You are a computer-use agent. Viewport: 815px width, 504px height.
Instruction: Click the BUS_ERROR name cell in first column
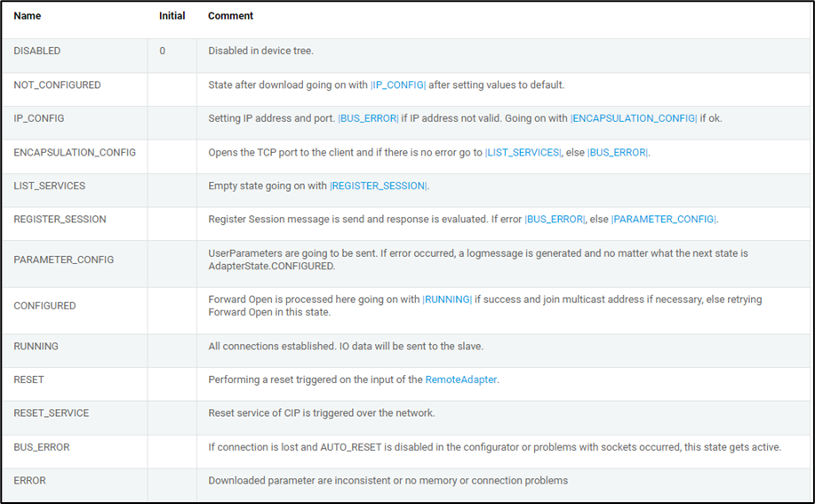coord(42,447)
